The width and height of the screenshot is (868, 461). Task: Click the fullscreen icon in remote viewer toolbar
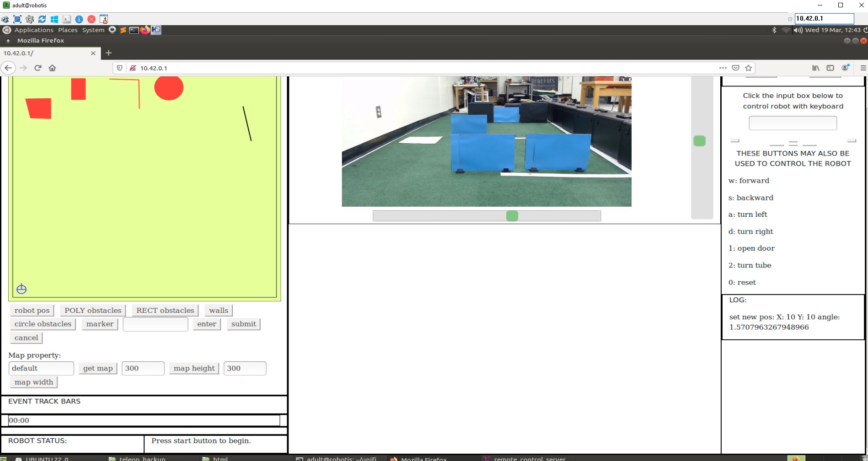[17, 19]
